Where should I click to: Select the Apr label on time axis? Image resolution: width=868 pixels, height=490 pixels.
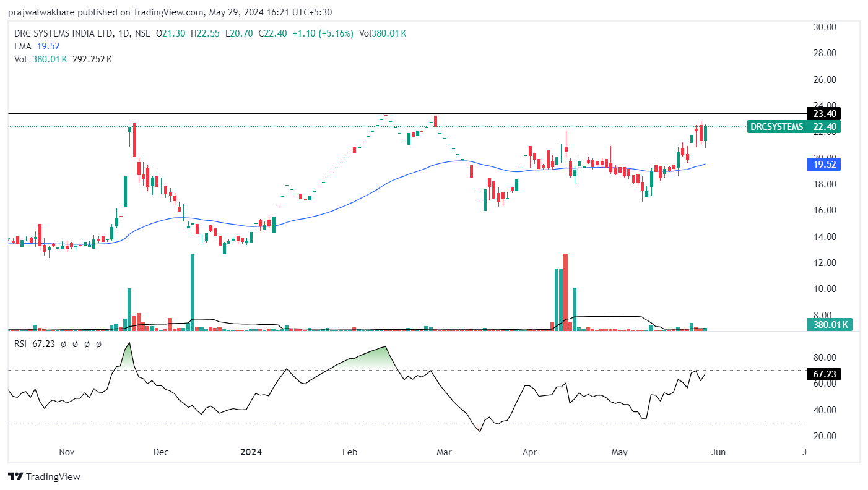click(529, 452)
